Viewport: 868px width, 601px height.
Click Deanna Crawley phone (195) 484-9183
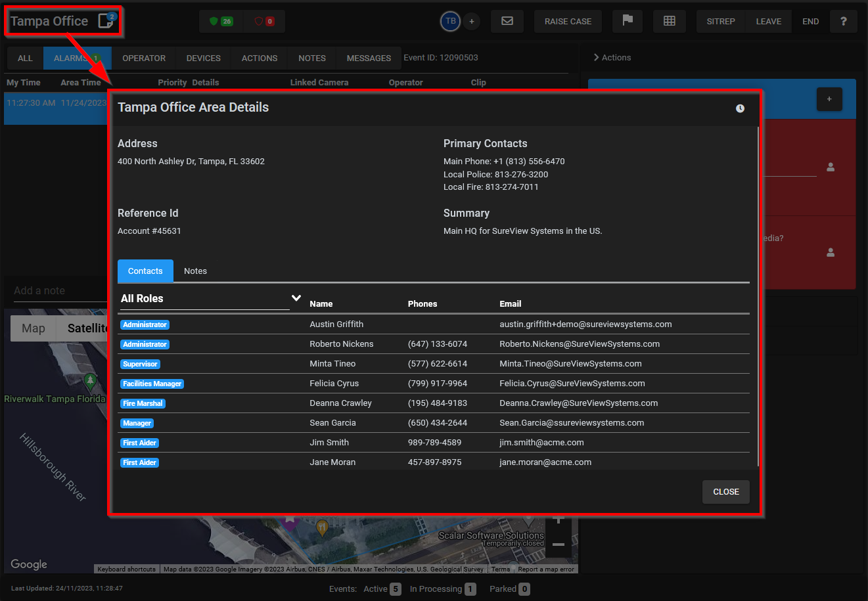tap(438, 403)
